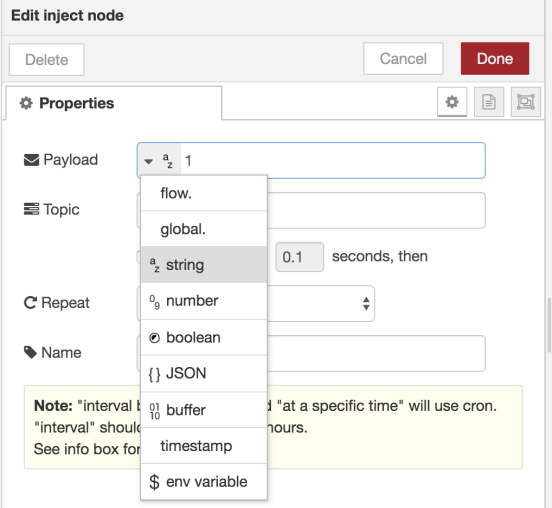Choose the JSON payload type
552x508 pixels.
pyautogui.click(x=204, y=374)
